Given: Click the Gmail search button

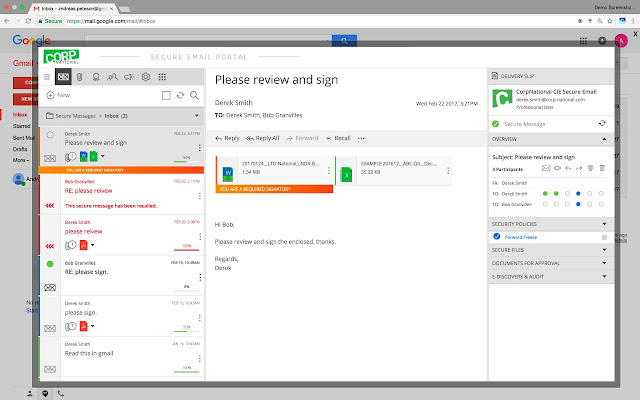Looking at the screenshot, I should [344, 40].
